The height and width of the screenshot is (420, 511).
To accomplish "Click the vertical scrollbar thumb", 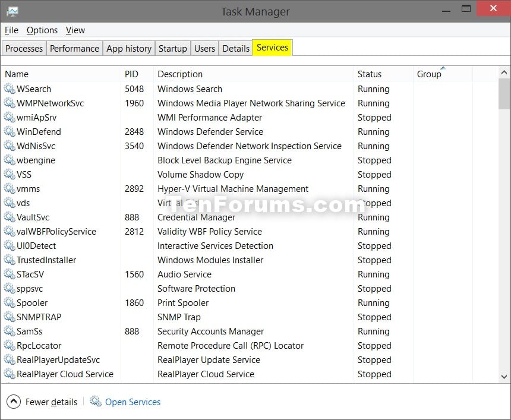I will pyautogui.click(x=504, y=94).
